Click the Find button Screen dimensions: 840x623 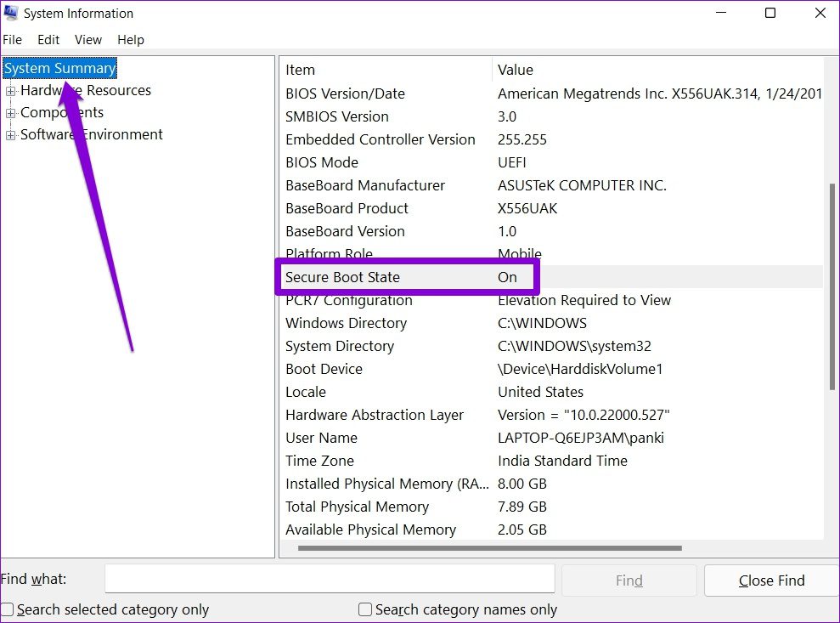coord(629,581)
